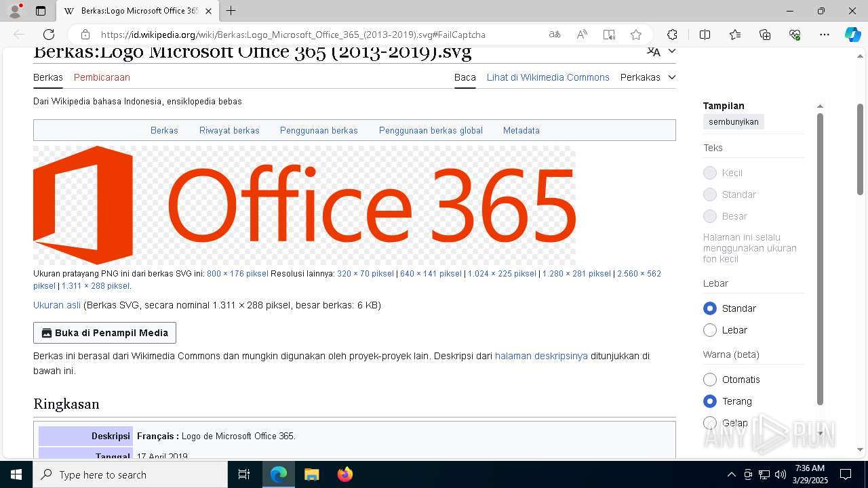Screen dimensions: 868x488
Task: Close the Berkas:Logo Microsoft Office tab
Action: point(208,11)
